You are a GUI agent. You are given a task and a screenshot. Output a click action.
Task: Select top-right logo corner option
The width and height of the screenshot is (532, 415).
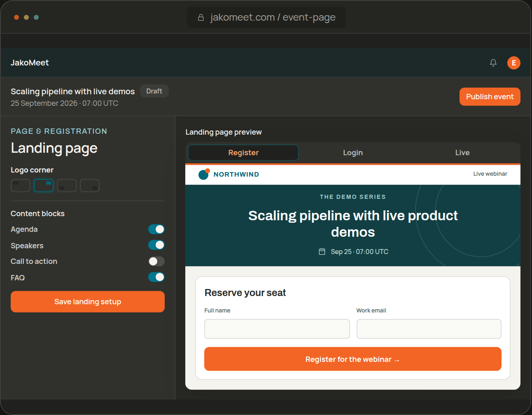pos(44,186)
